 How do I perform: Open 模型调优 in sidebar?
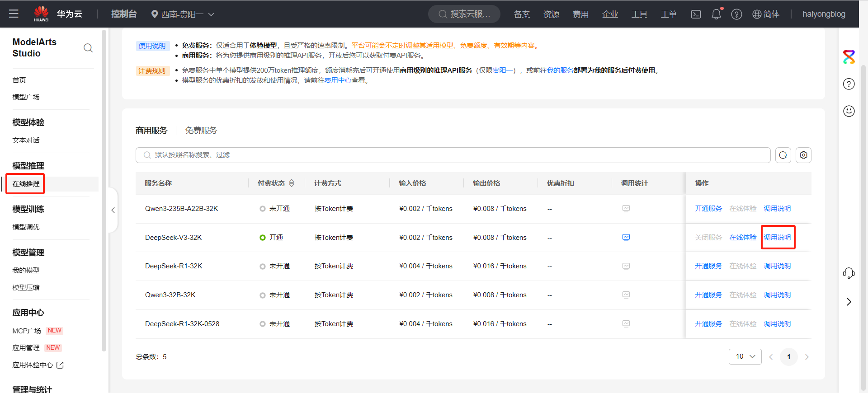point(26,227)
